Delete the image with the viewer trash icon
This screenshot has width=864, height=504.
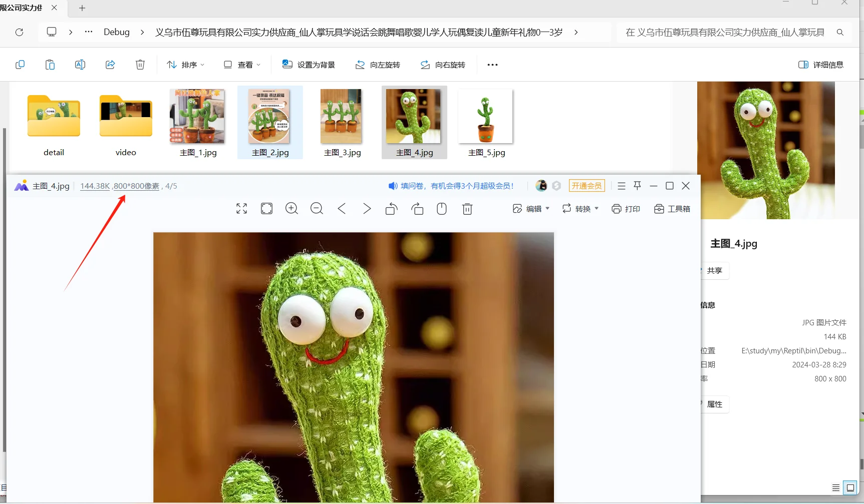pyautogui.click(x=467, y=209)
